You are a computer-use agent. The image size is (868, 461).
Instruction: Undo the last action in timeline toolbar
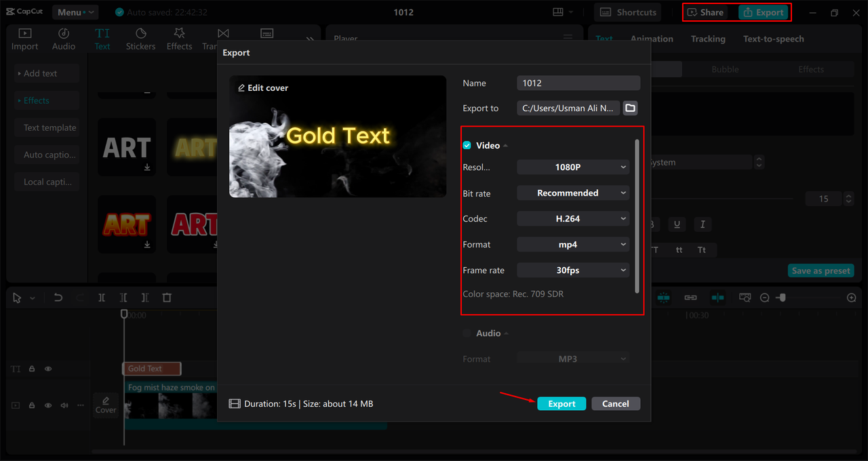pos(58,298)
